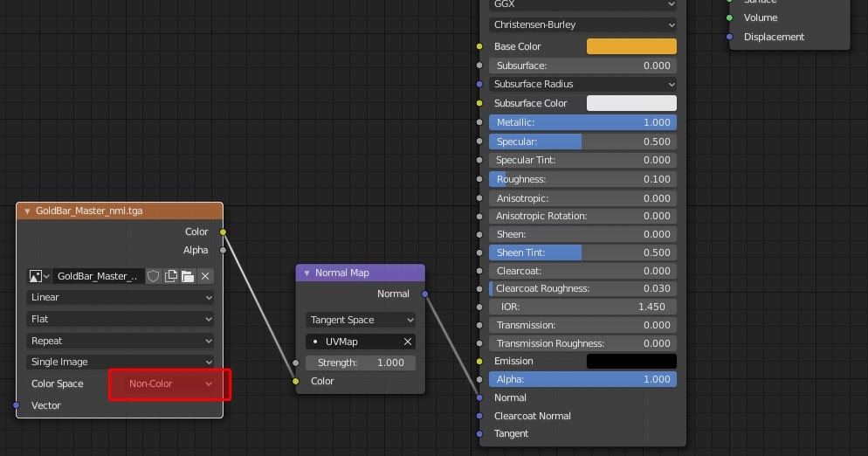Viewport: 868px width, 456px height.
Task: Click the Transmission value field
Action: [x=583, y=325]
